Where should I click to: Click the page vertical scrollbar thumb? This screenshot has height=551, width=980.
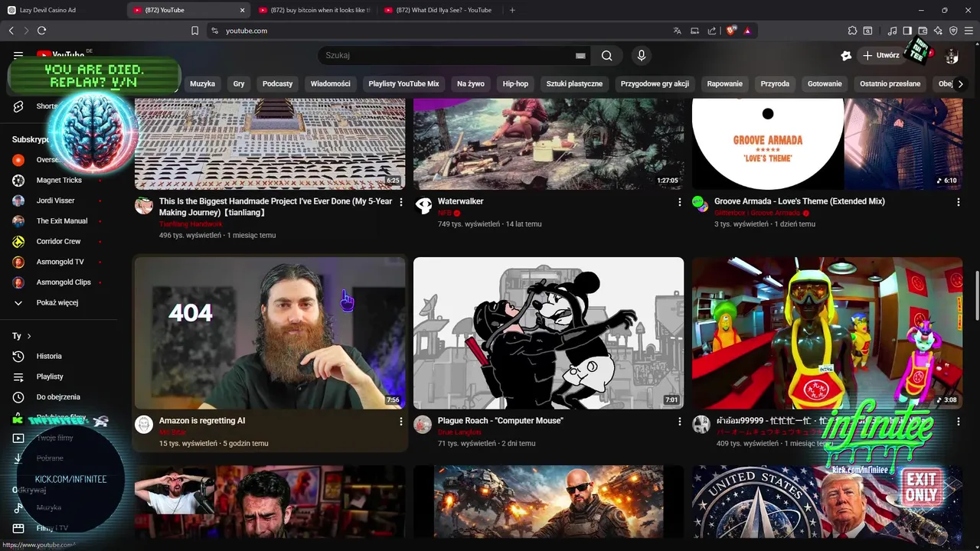point(976,296)
